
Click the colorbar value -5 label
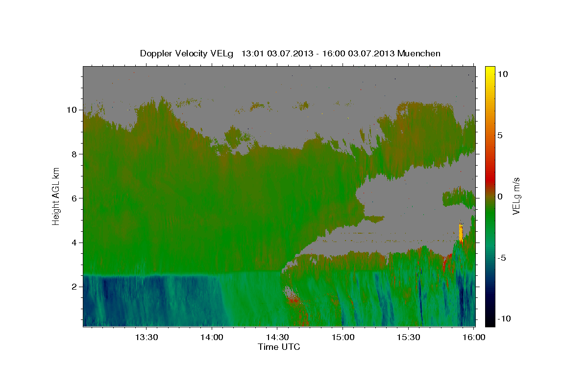[x=502, y=257]
